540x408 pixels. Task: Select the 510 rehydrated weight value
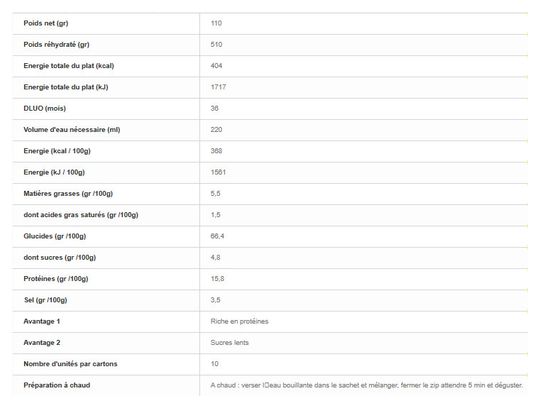tap(216, 44)
